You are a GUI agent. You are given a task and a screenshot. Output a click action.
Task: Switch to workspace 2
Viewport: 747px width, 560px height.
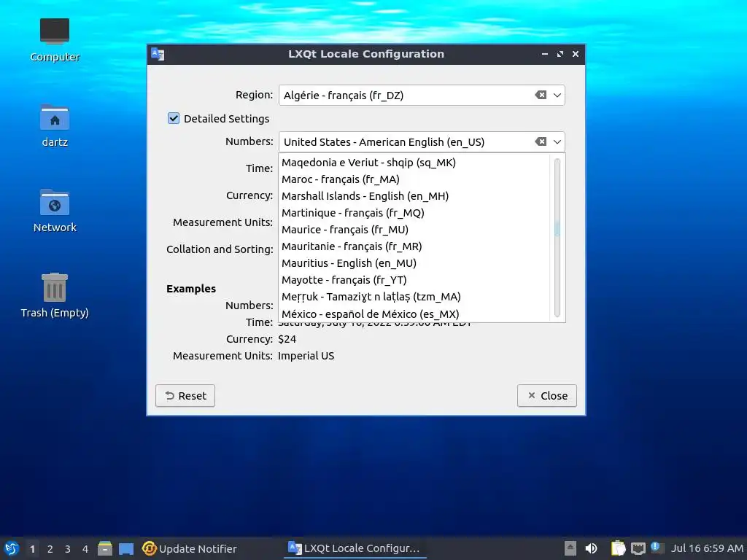(x=50, y=548)
